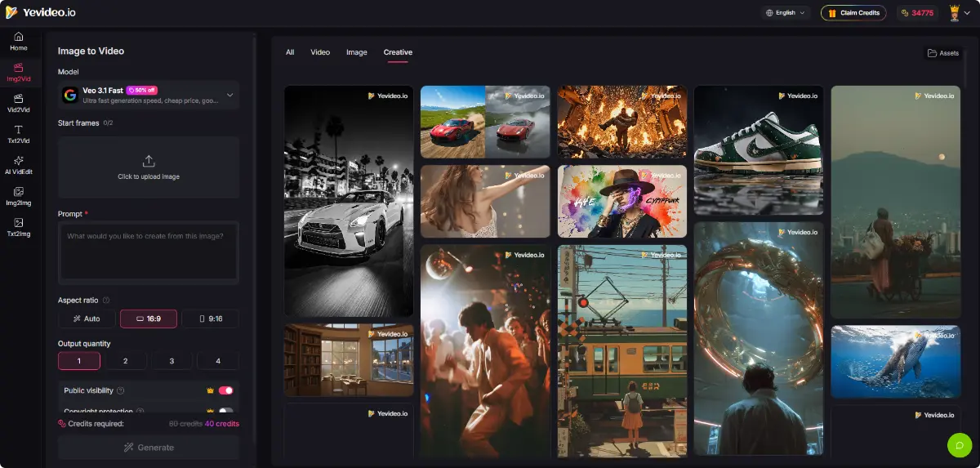980x468 pixels.
Task: Open the English language dropdown
Action: click(785, 13)
